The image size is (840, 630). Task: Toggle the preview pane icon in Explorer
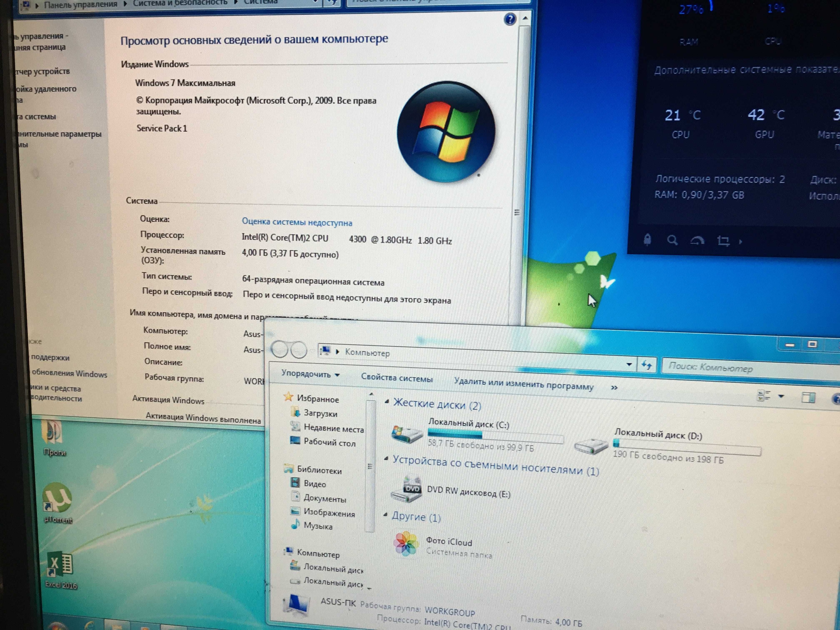pyautogui.click(x=808, y=397)
